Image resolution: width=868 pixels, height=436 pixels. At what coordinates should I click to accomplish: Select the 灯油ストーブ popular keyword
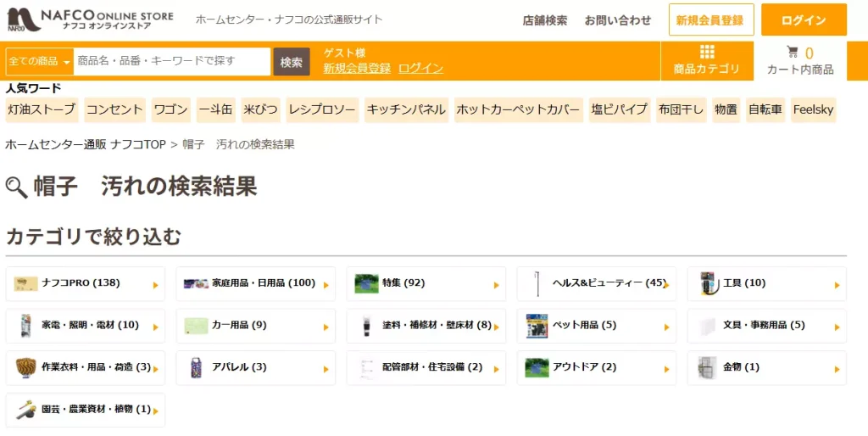click(42, 109)
